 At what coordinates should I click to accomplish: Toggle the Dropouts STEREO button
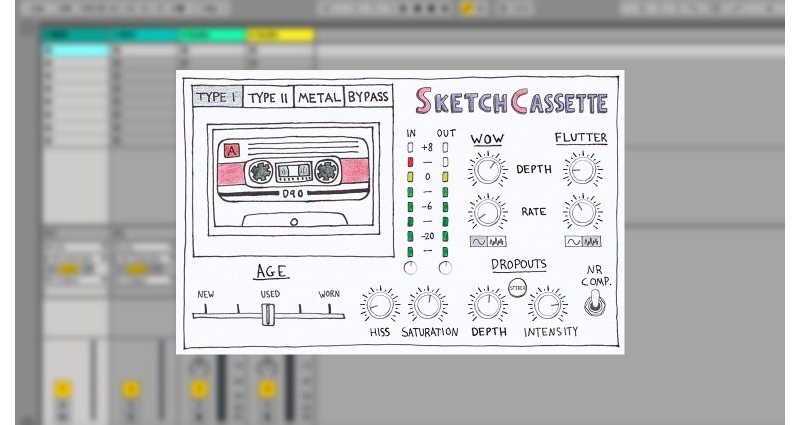pos(517,288)
